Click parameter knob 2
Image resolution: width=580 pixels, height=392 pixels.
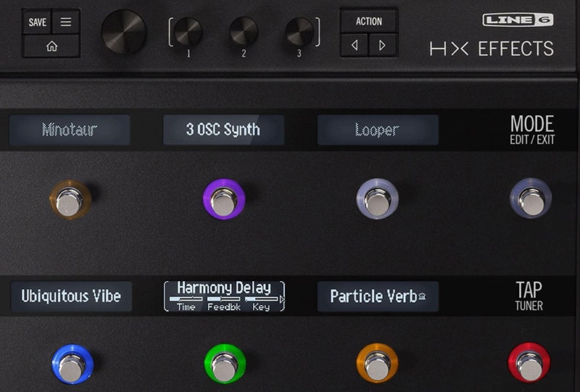(244, 31)
